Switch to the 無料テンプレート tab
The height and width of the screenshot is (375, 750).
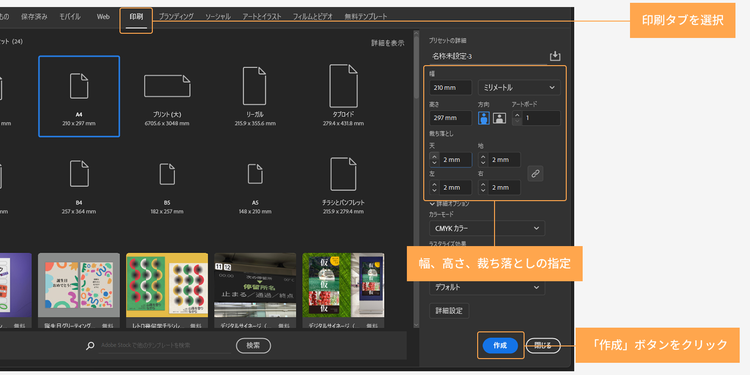pos(366,17)
